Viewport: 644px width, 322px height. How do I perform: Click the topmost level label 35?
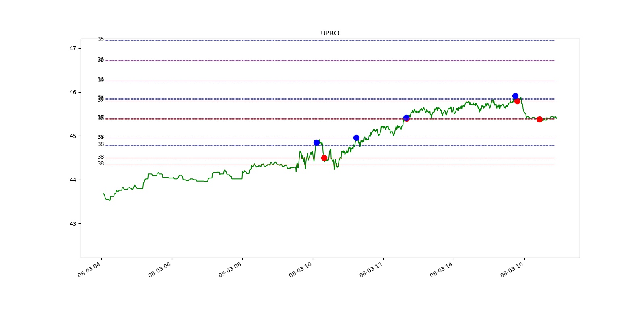coord(101,39)
